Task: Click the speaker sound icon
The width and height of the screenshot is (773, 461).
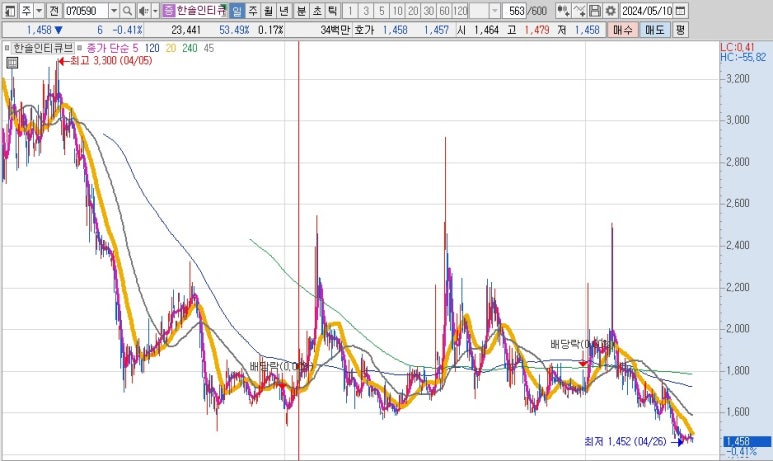Action: 143,10
